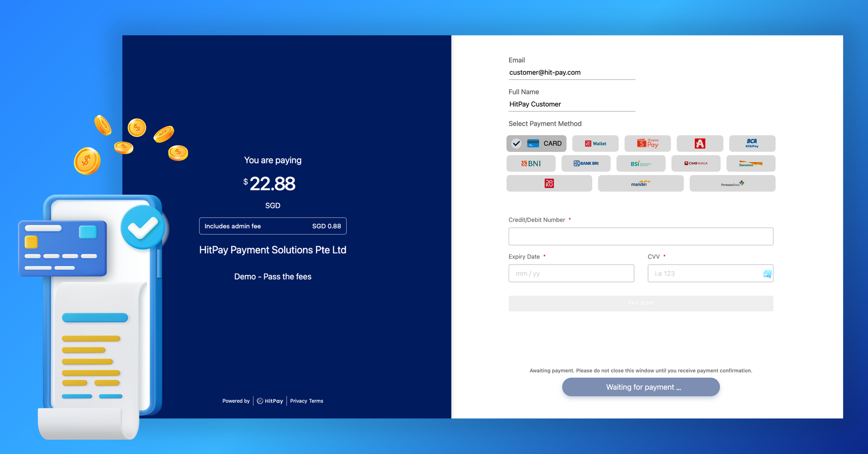The height and width of the screenshot is (454, 868).
Task: Focus the Full Name field
Action: pyautogui.click(x=572, y=105)
